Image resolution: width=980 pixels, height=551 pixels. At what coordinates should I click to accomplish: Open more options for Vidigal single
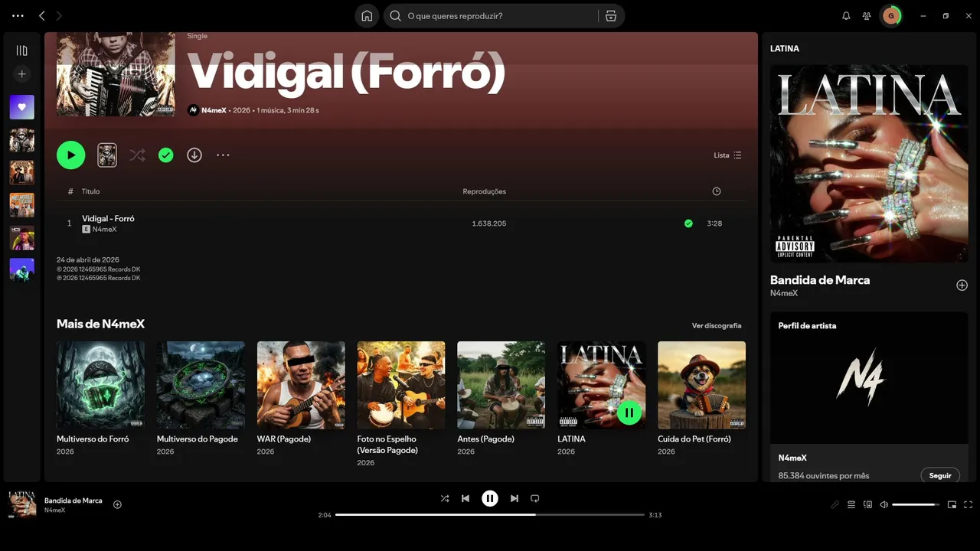(223, 155)
